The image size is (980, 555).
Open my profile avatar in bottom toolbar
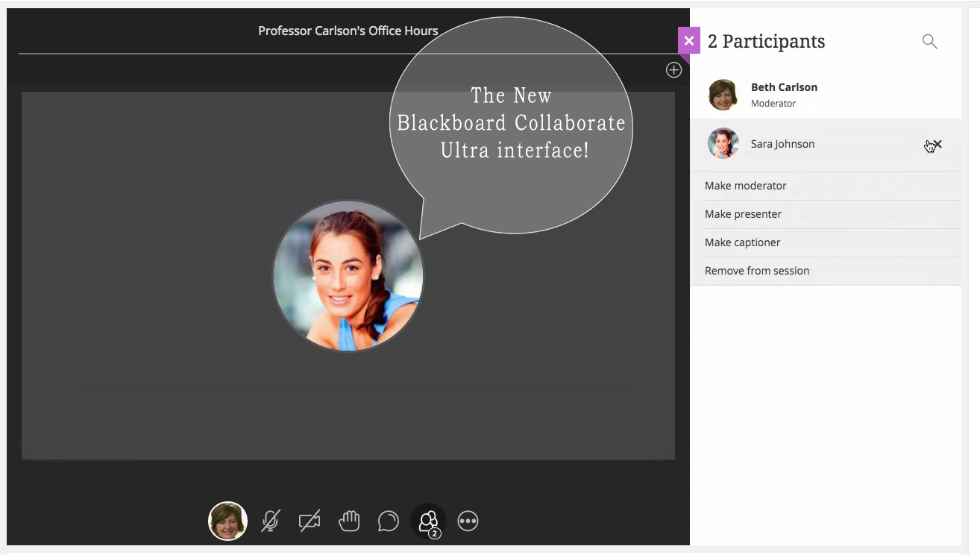coord(227,521)
